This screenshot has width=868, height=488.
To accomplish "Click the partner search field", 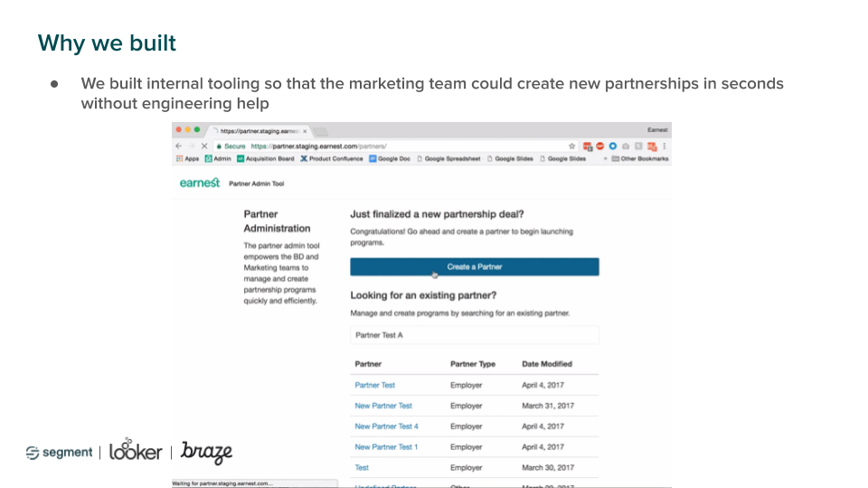I will 475,334.
